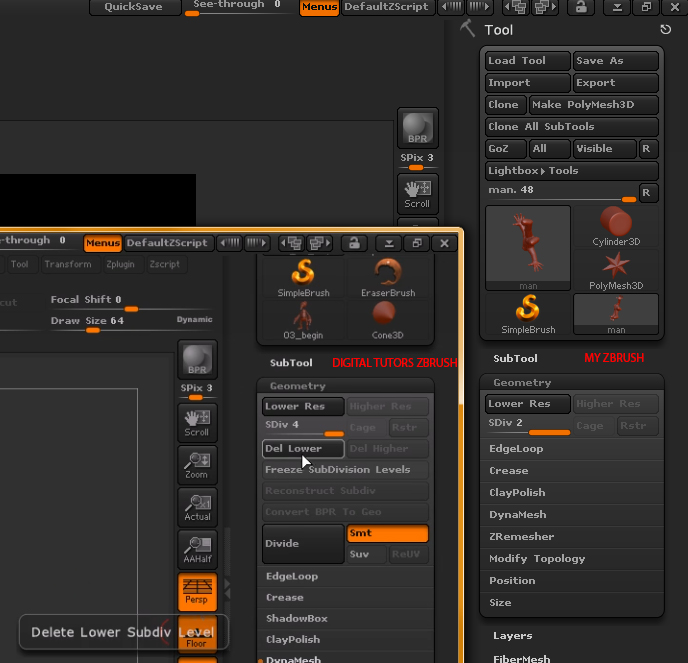Click the Clone All SubTools button
This screenshot has height=663, width=688.
pos(572,127)
